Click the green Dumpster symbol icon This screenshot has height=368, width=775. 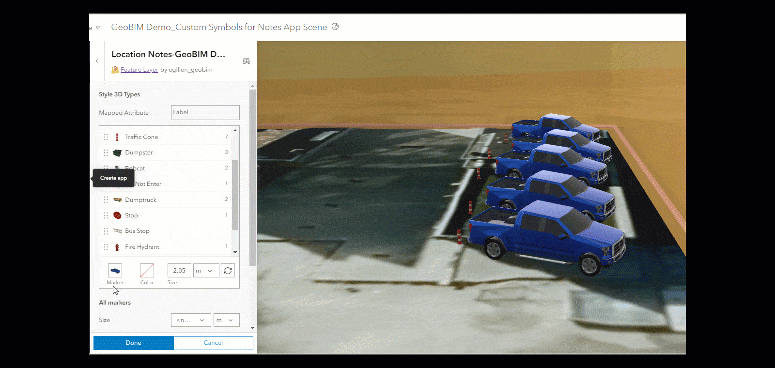point(117,153)
